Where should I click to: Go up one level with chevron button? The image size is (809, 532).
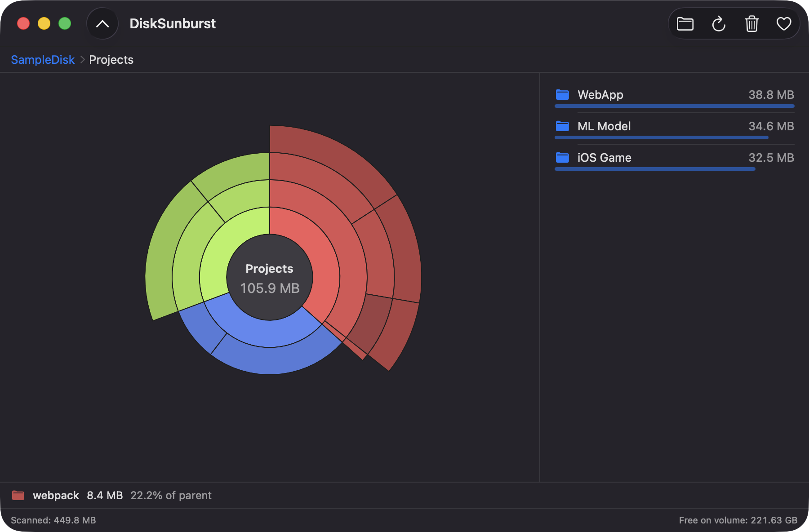[102, 24]
